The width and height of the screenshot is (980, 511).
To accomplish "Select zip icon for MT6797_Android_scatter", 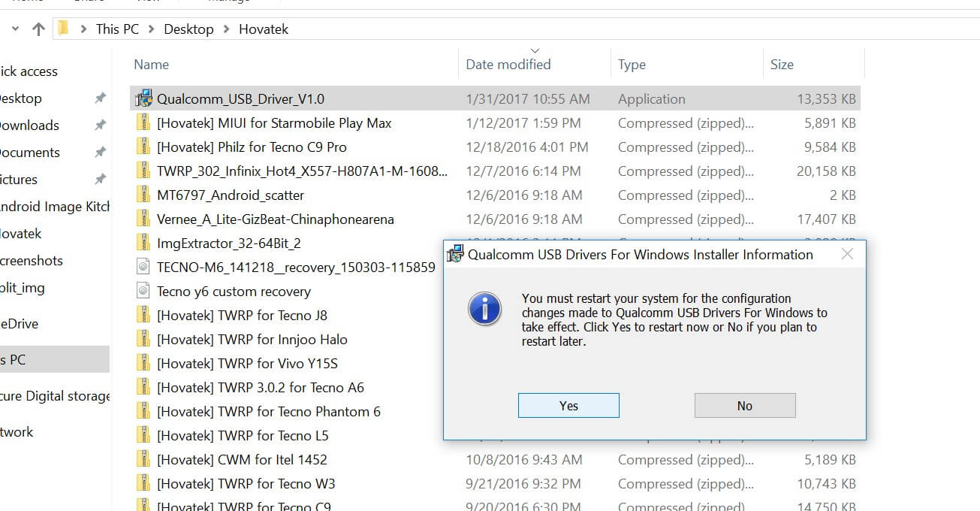I will [x=143, y=195].
